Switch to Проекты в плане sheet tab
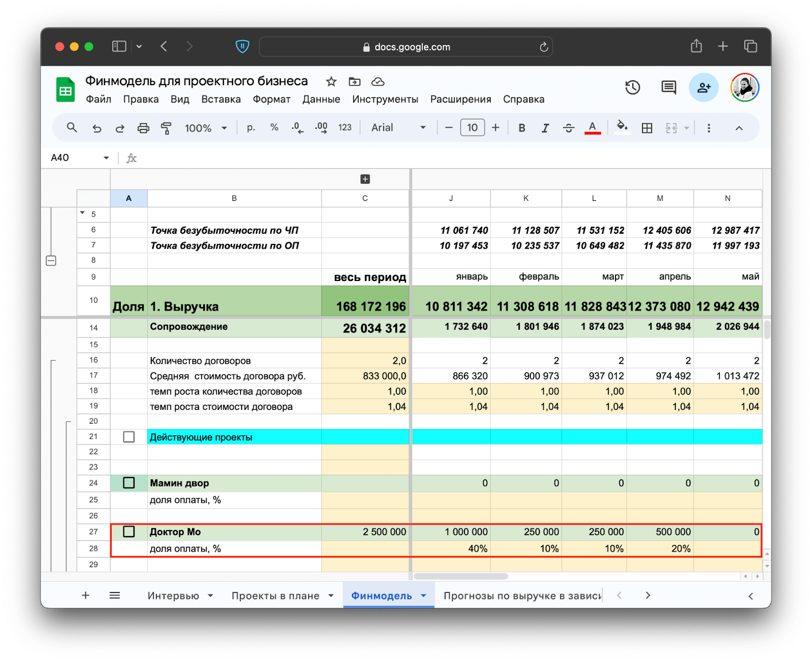The image size is (812, 662). 275,596
